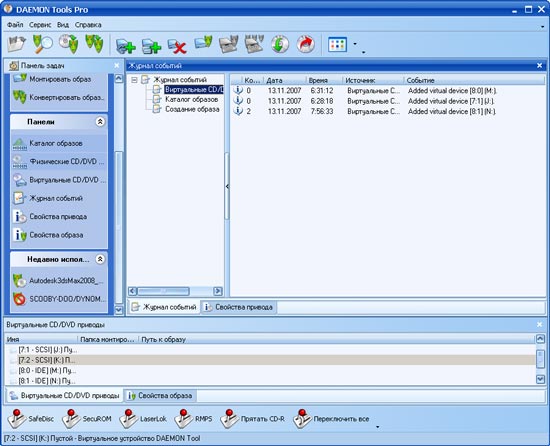Collapse the Журнал событий tree root node

point(134,80)
